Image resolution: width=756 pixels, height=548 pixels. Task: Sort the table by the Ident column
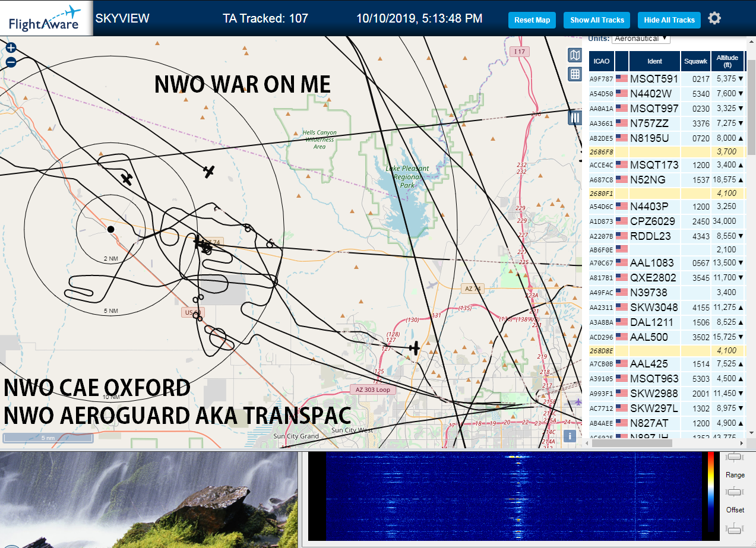tap(654, 61)
